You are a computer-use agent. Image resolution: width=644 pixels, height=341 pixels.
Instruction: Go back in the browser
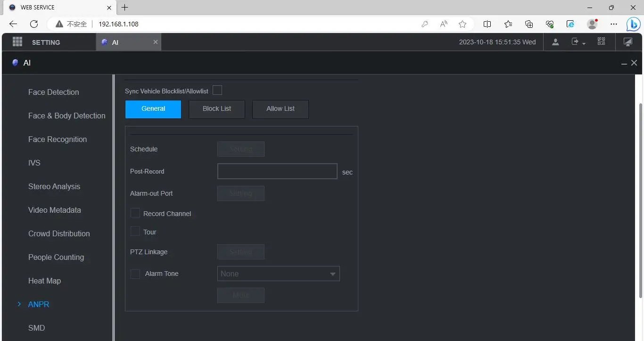(x=13, y=24)
